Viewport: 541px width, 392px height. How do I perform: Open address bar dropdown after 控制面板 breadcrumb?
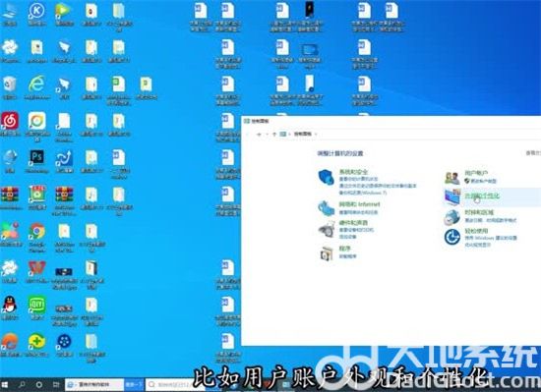[x=316, y=134]
